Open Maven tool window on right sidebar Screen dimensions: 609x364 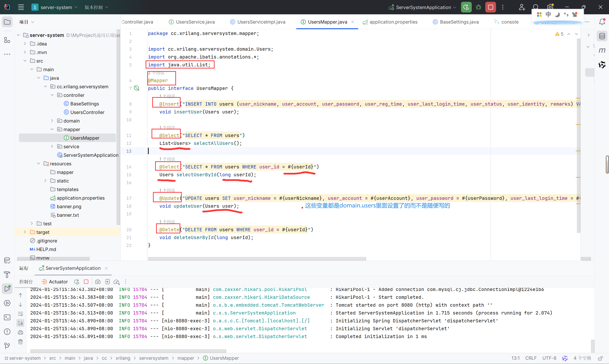coord(602,50)
